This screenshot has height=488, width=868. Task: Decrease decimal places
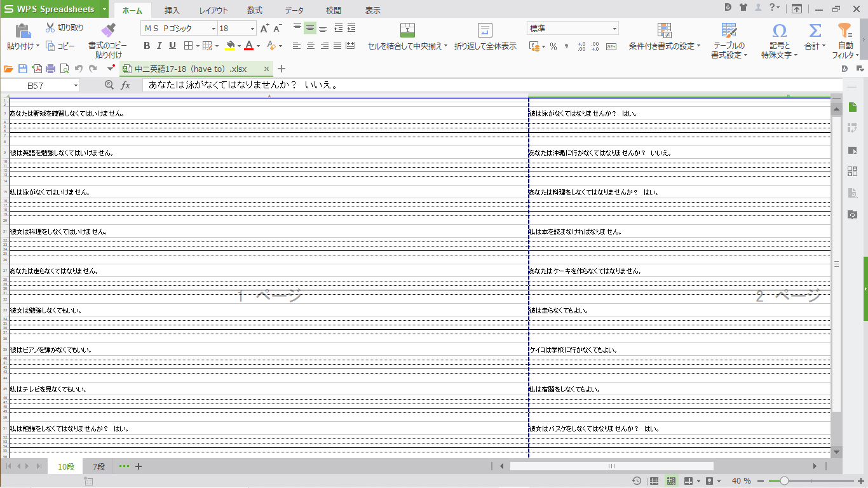[x=596, y=46]
